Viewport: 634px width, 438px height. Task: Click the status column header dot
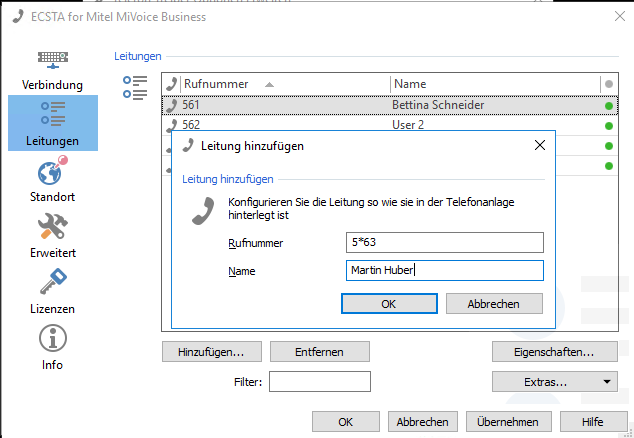tap(608, 84)
